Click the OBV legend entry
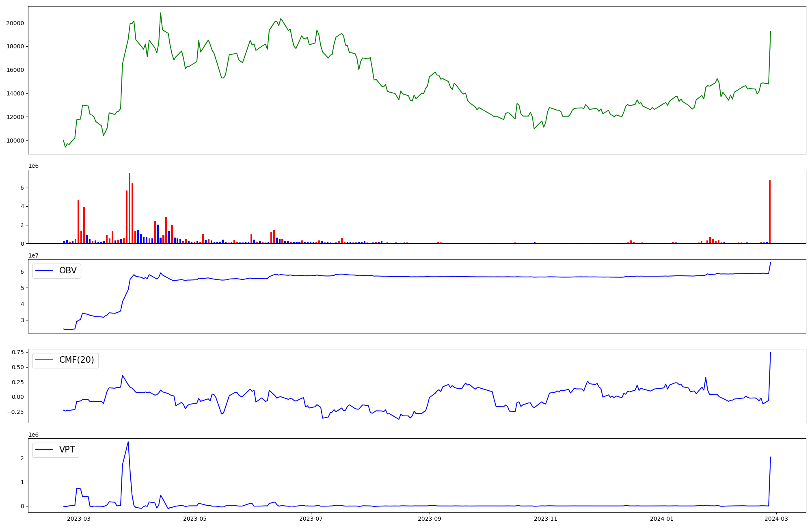 click(x=67, y=270)
